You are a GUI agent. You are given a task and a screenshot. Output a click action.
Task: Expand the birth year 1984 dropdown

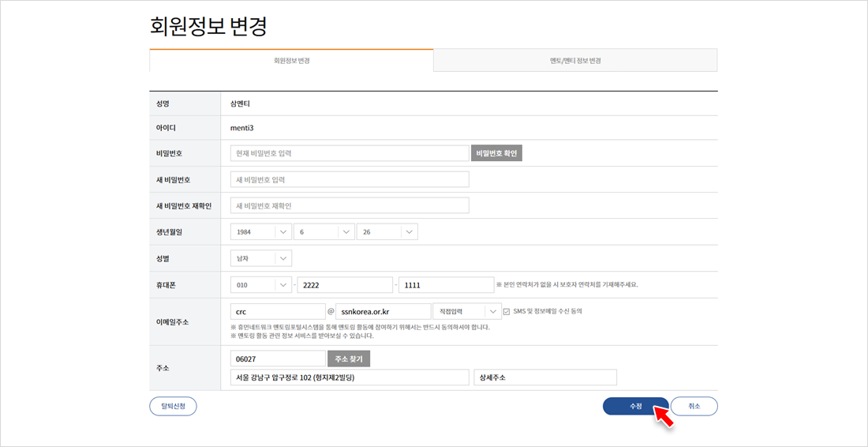[261, 231]
